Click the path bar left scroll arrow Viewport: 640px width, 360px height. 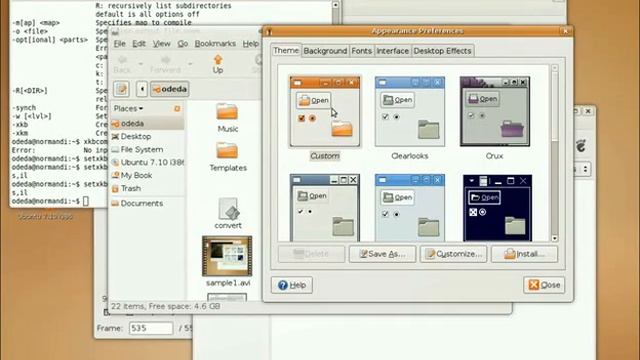(142, 89)
